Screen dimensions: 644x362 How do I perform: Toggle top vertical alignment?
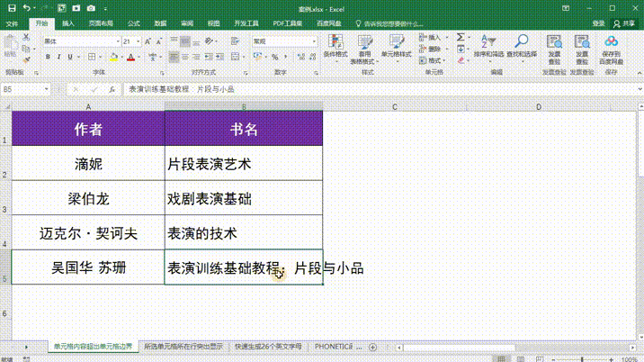coord(174,41)
